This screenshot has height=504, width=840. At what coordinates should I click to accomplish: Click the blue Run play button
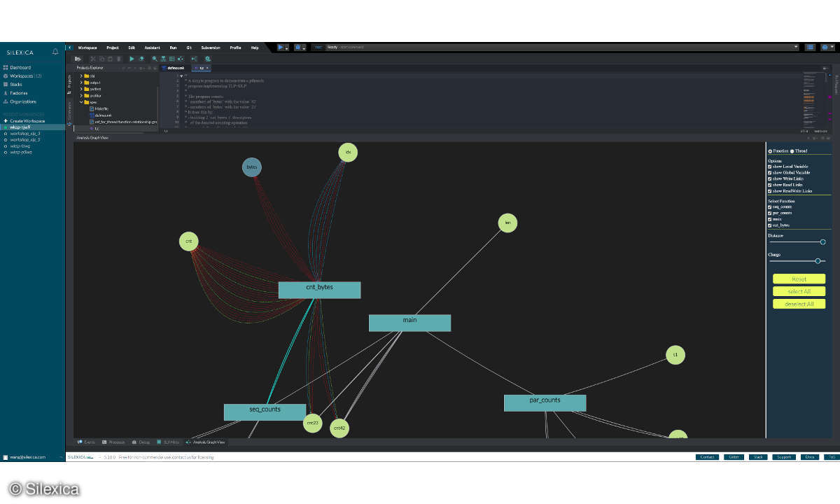(280, 48)
